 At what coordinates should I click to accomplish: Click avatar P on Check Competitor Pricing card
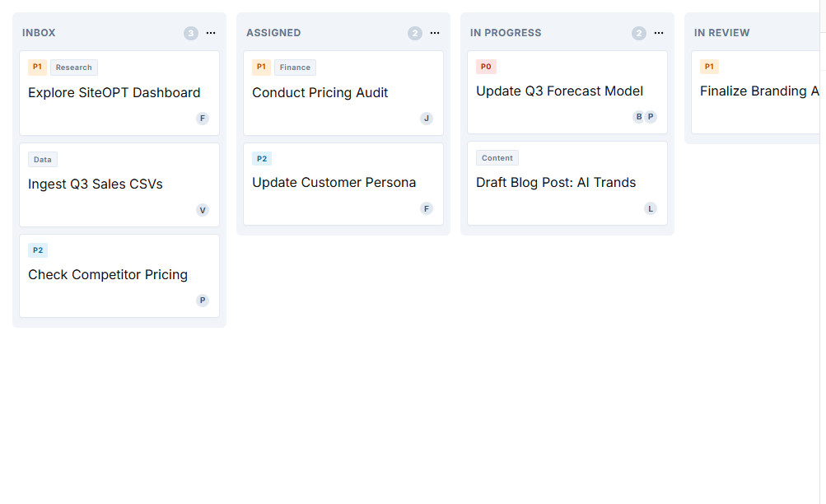pos(203,301)
